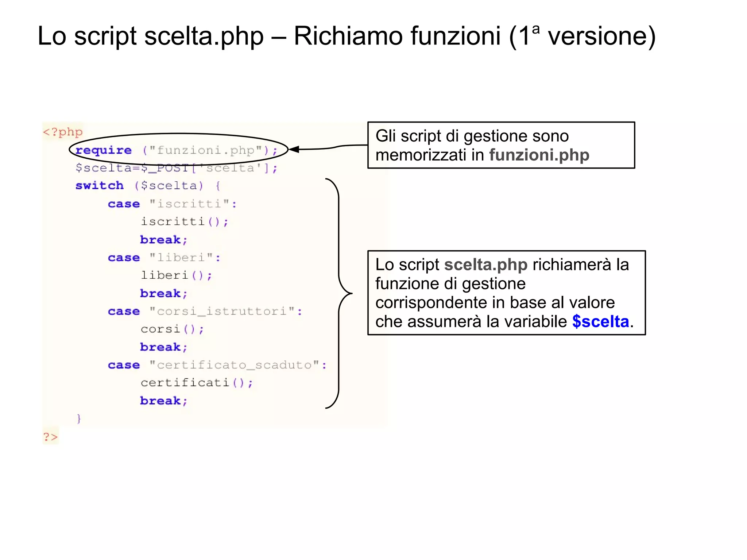
Task: Click the text 'corrispondente in base al valore'
Action: tap(495, 302)
